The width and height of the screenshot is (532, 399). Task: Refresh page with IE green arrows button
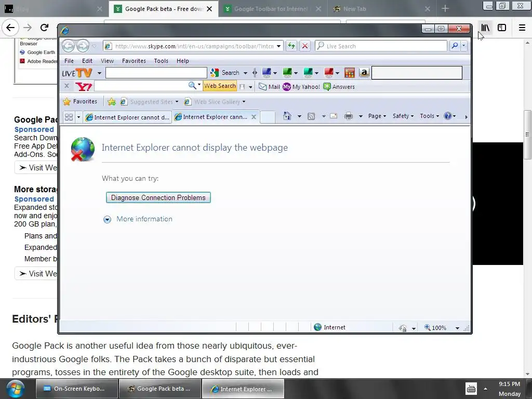coord(291,46)
